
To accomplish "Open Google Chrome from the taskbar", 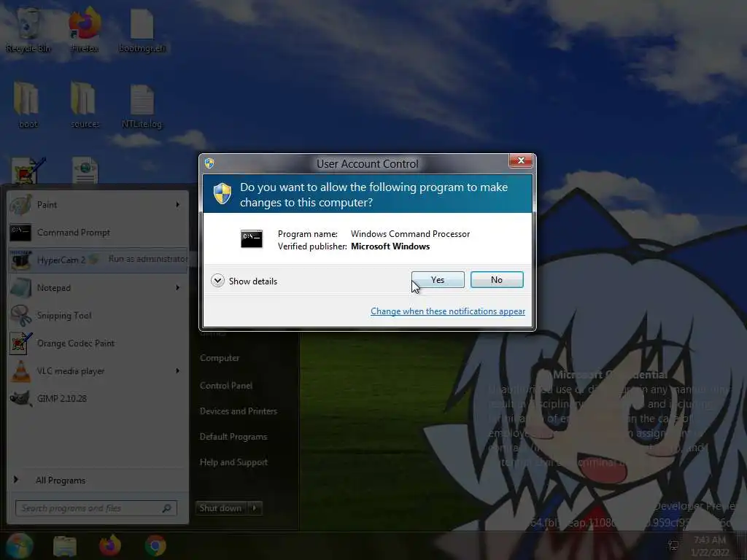I will pos(155,545).
